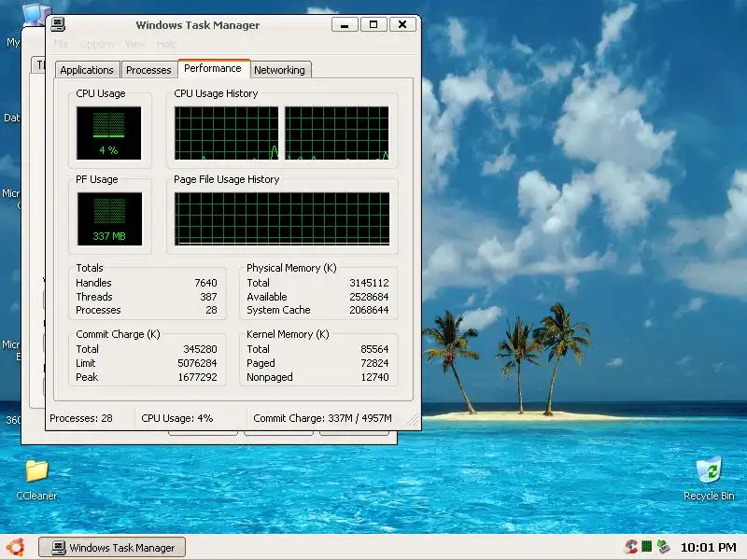The height and width of the screenshot is (560, 747).
Task: Minimize the Task Manager window
Action: (345, 24)
